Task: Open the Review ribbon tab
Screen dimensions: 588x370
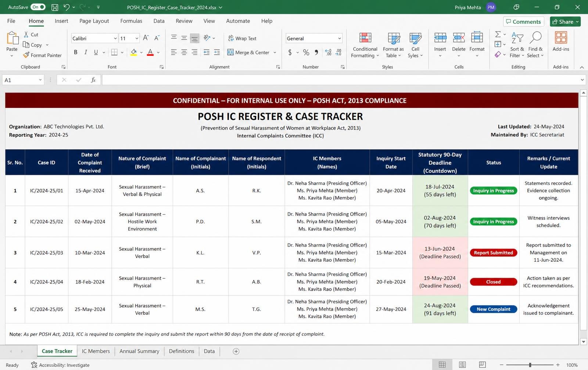Action: tap(184, 21)
